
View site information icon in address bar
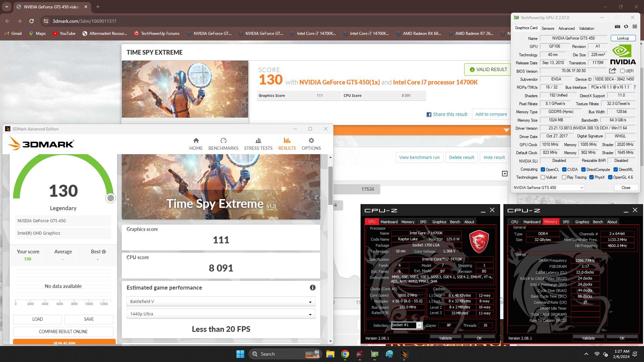pyautogui.click(x=46, y=21)
